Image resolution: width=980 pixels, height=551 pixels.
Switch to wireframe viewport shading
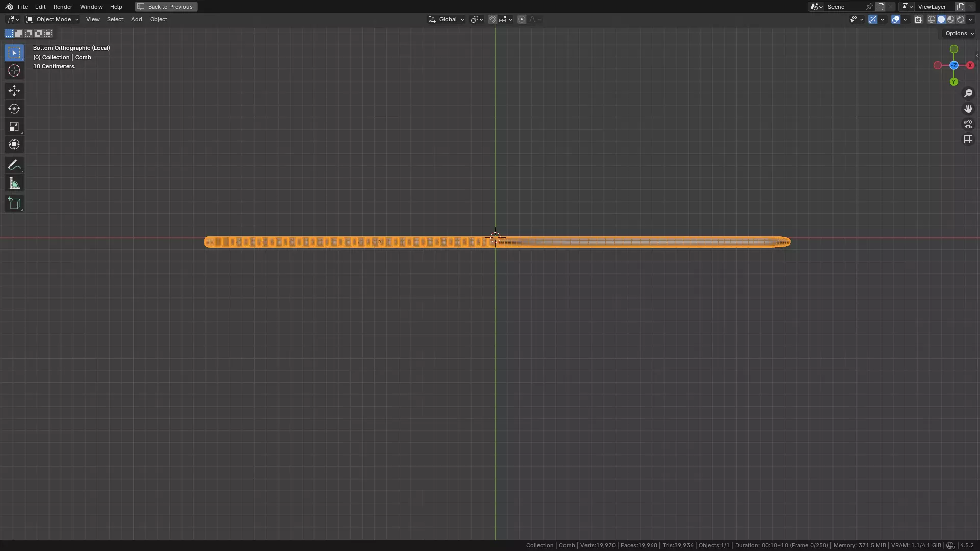(932, 19)
